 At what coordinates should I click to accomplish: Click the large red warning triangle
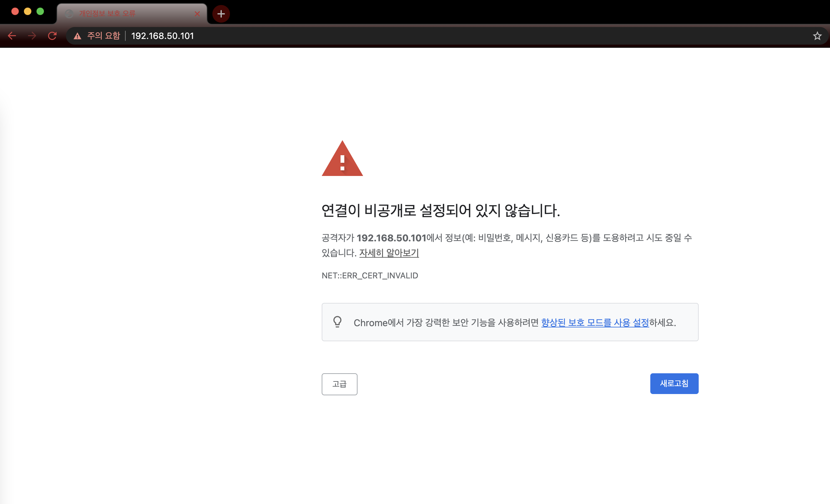[342, 159]
